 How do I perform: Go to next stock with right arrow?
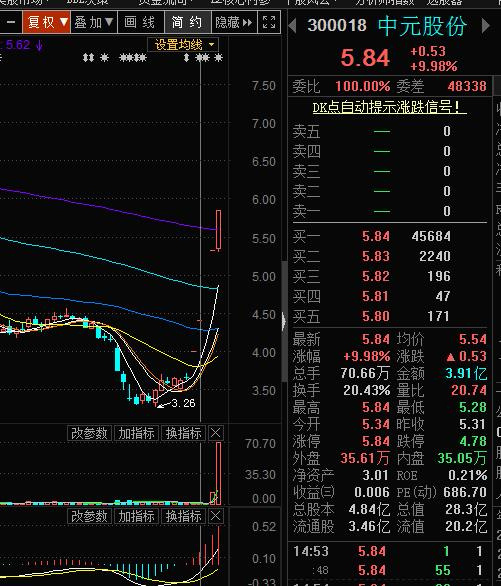485,26
